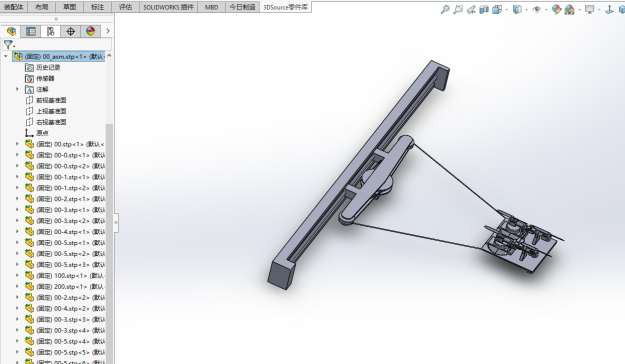Click the Display Style icon

[x=517, y=9]
